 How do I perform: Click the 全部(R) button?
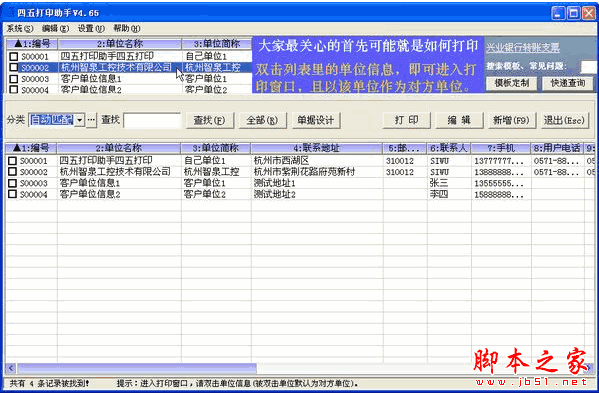click(x=262, y=121)
